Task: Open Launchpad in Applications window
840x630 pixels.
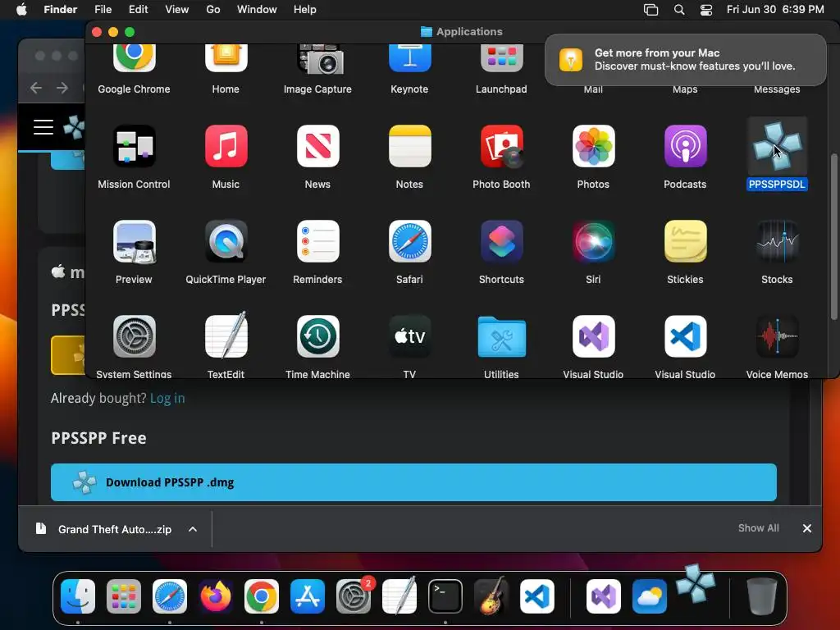Action: click(x=501, y=57)
